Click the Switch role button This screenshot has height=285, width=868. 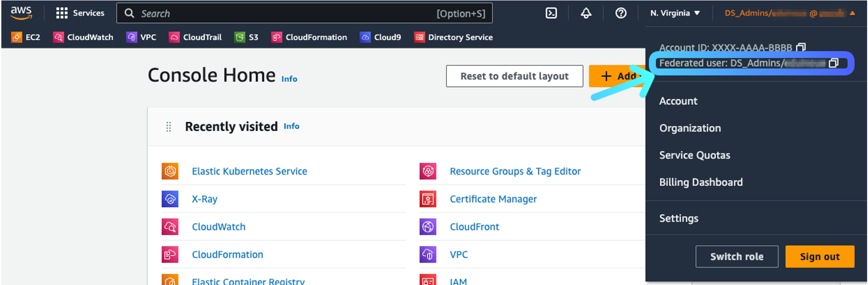(737, 257)
